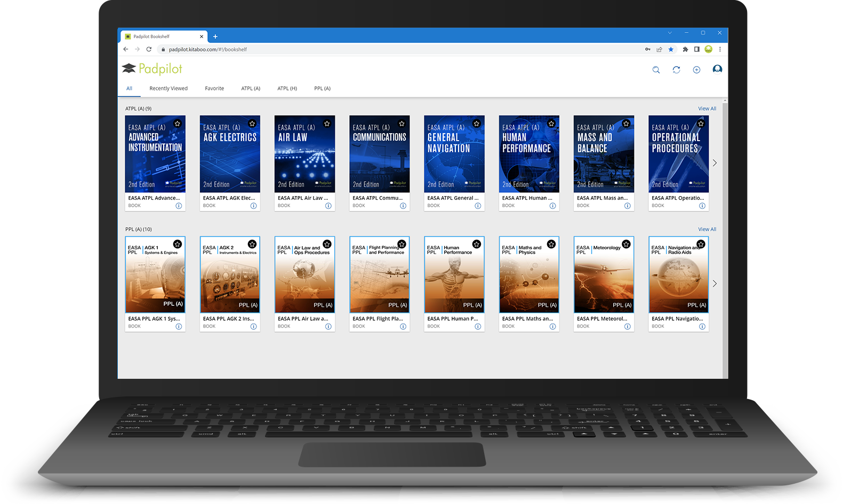Favorite the ATPL AGK Electrics book
843x504 pixels.
tap(252, 124)
